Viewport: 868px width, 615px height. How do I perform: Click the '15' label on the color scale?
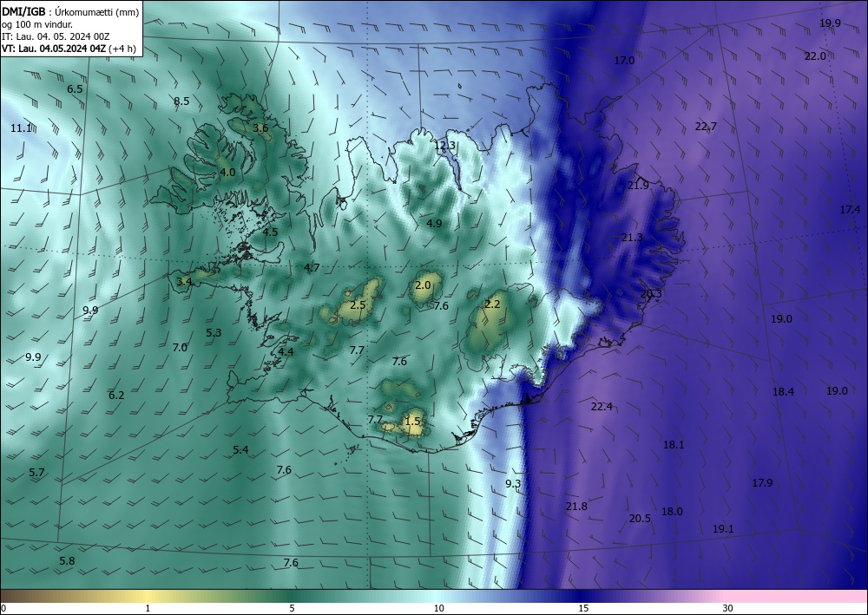coord(583,609)
